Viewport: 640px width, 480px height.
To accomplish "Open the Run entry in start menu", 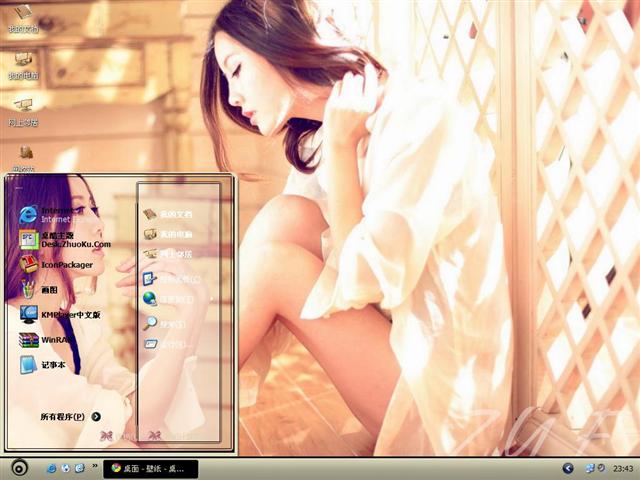I will coord(166,344).
